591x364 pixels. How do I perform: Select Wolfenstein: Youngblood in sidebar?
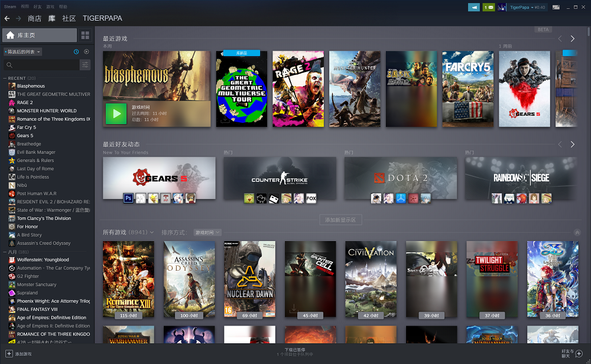(43, 259)
